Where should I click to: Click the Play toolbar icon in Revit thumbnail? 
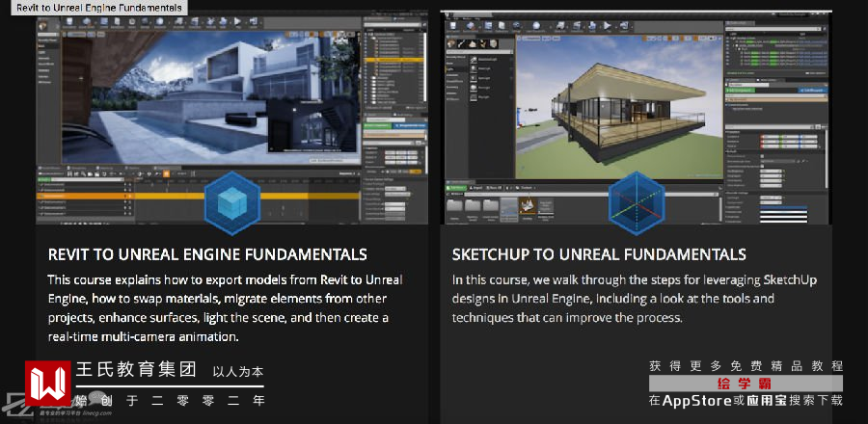pyautogui.click(x=238, y=23)
